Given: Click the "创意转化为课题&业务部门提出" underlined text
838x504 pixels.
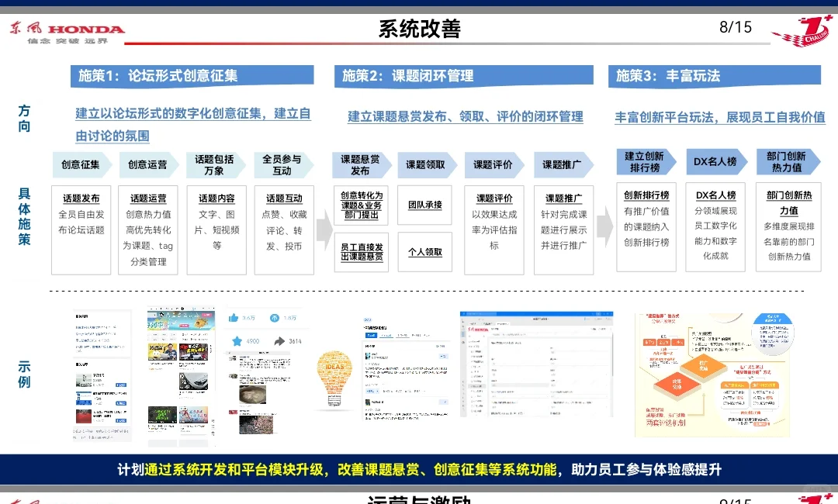Looking at the screenshot, I should (360, 205).
